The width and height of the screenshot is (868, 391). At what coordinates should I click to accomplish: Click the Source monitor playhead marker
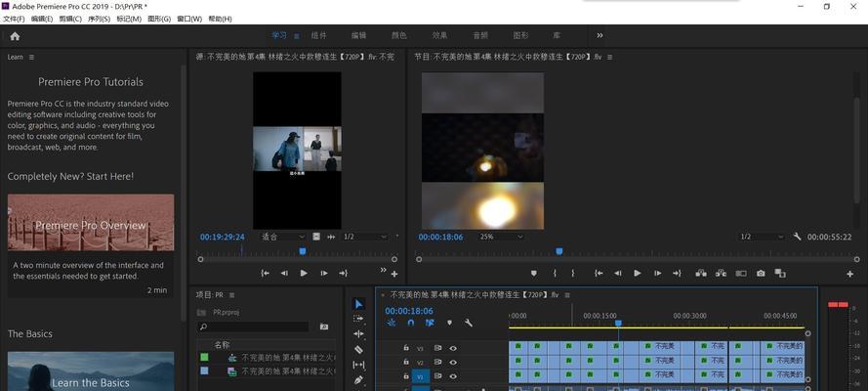tap(303, 251)
